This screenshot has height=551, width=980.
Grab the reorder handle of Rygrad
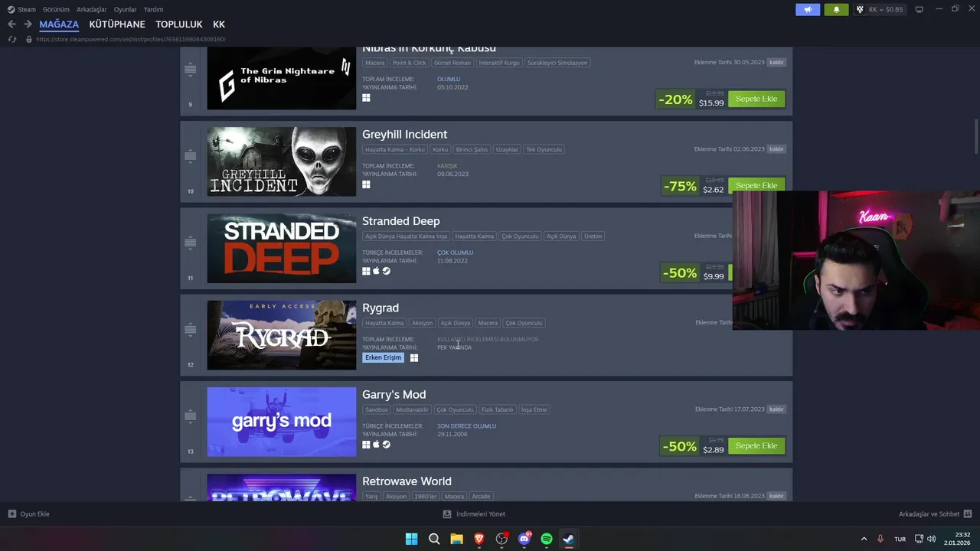pyautogui.click(x=190, y=330)
